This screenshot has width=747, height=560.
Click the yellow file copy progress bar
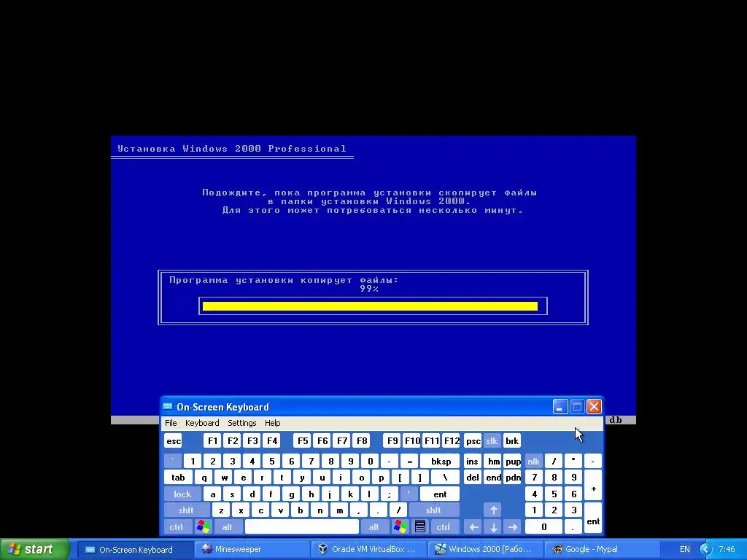370,306
